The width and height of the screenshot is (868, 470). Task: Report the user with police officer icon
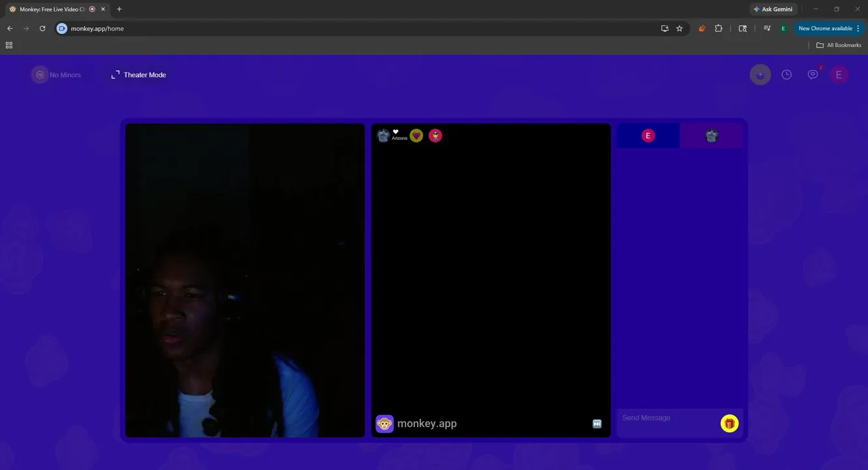(435, 135)
